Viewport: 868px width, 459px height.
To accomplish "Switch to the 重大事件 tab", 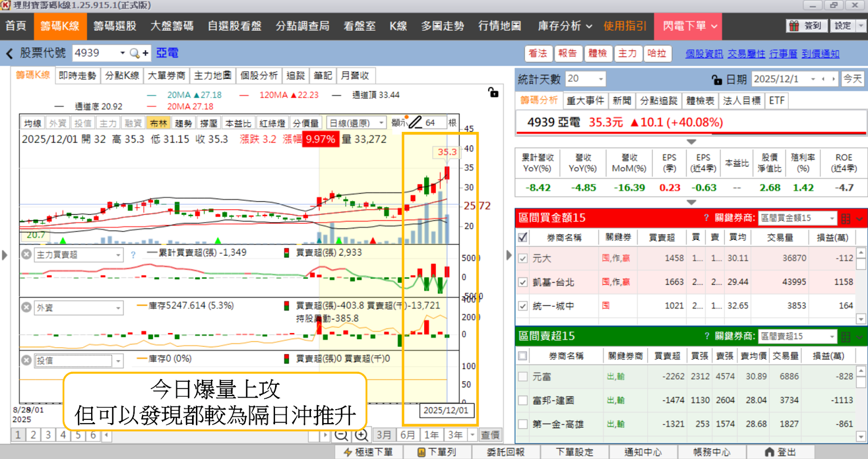I will pos(585,100).
